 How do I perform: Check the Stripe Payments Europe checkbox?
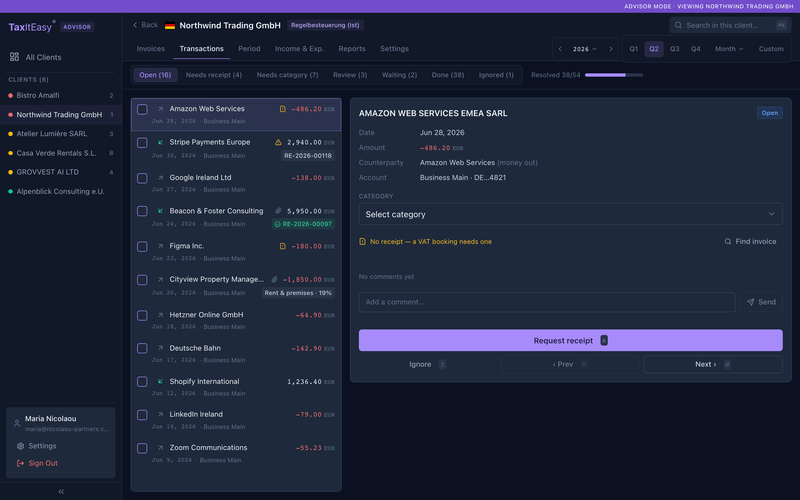tap(142, 143)
